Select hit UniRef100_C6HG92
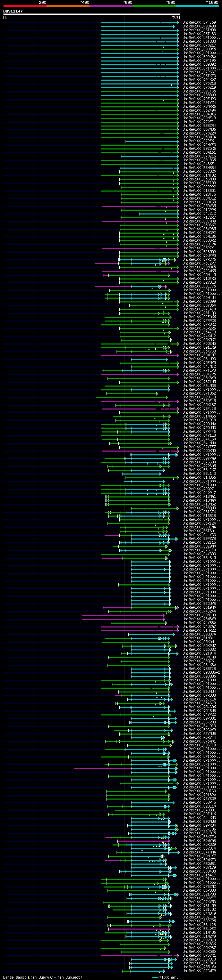This screenshot has width=222, height=980. coord(199,233)
